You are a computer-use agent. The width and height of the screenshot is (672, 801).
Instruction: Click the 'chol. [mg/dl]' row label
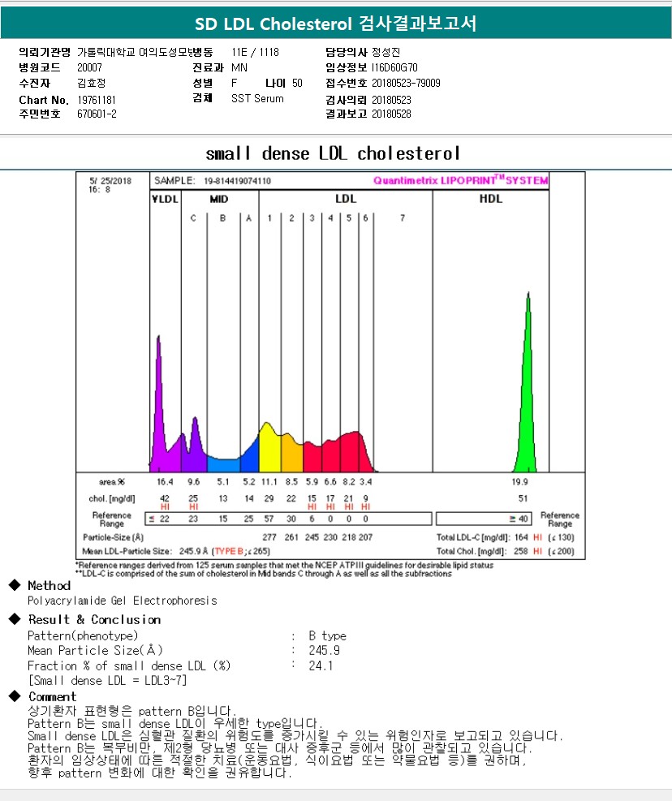(x=111, y=498)
